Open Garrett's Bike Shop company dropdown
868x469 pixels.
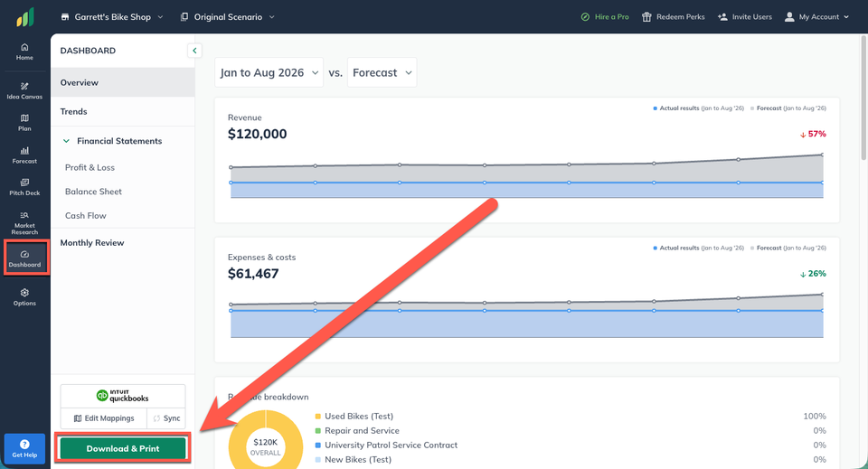112,17
